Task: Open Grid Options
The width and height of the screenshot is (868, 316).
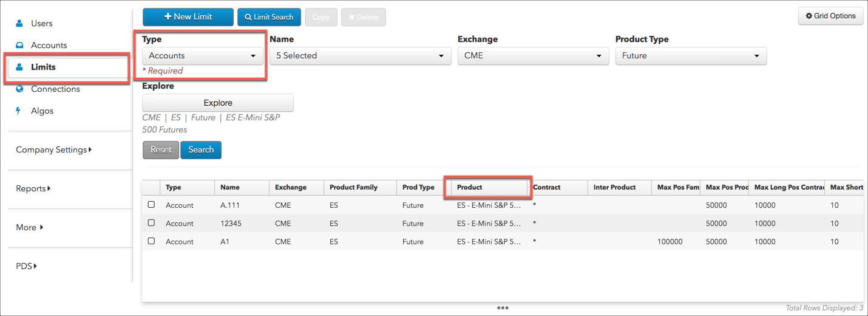Action: (x=830, y=16)
